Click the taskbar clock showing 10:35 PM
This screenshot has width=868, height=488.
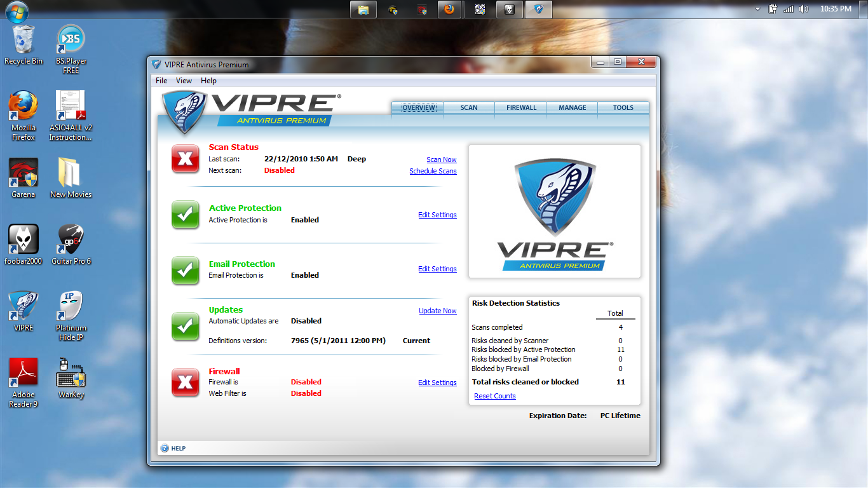coord(836,9)
